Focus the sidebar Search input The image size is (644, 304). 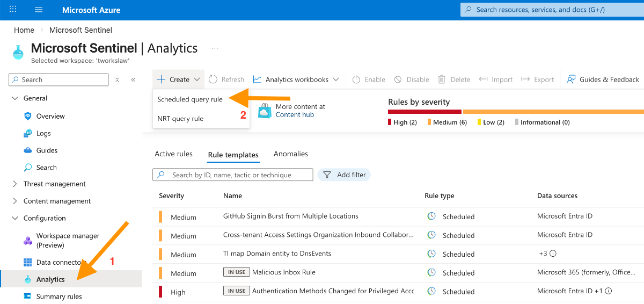(x=58, y=79)
